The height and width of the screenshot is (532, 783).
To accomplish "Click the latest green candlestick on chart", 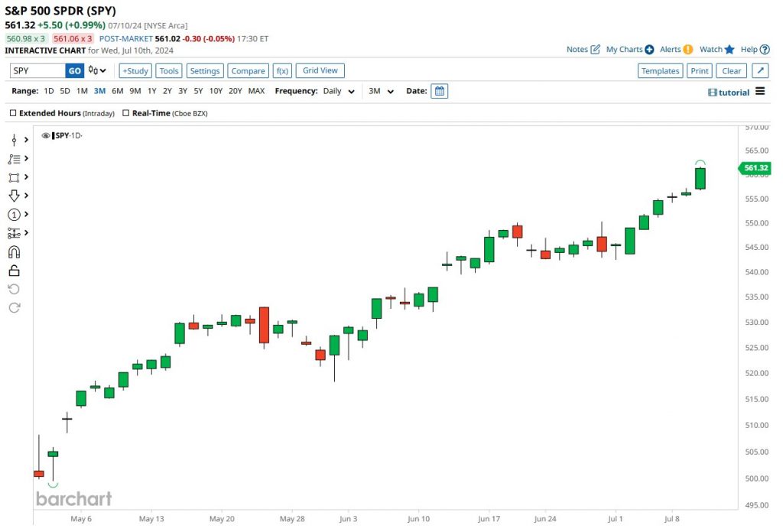I will (x=700, y=179).
